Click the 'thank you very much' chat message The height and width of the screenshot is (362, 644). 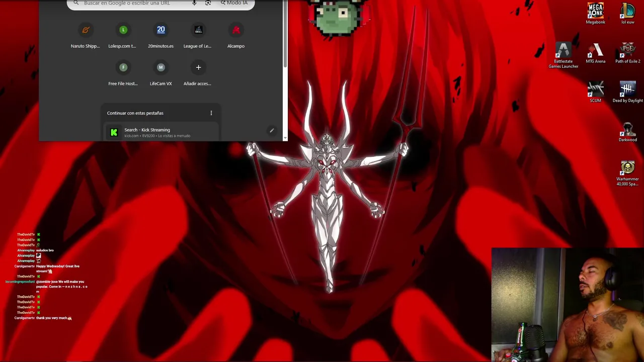54,318
